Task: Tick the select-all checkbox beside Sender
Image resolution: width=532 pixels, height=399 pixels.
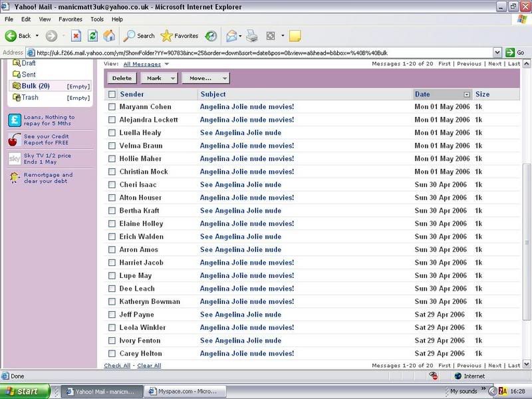Action: click(x=112, y=94)
